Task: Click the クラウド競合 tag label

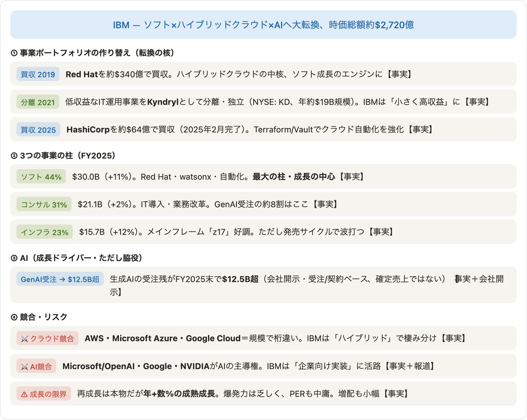Action: 52,338
